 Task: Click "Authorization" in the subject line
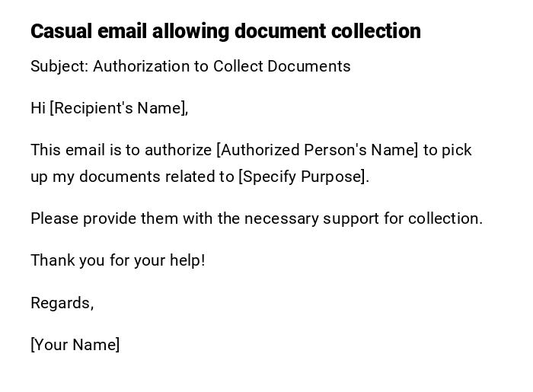coord(142,66)
